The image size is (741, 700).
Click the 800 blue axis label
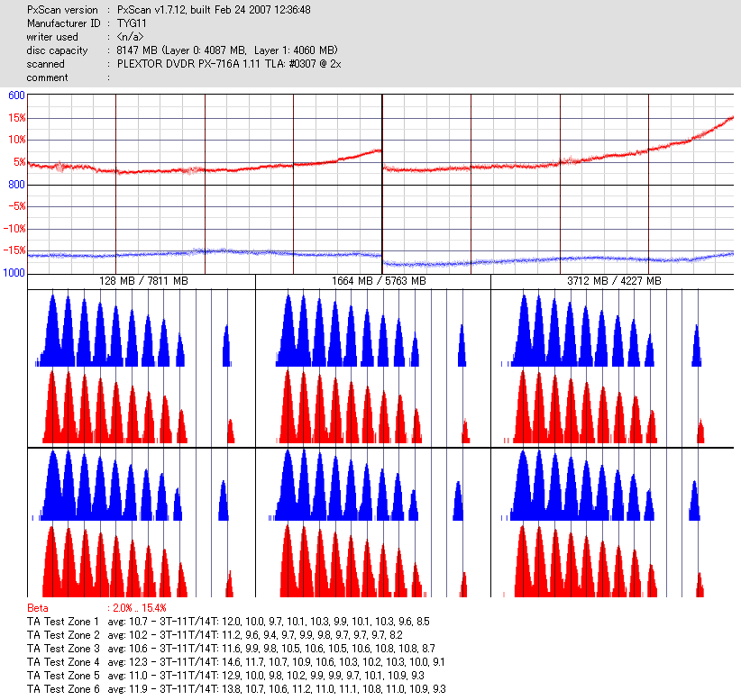(x=16, y=184)
